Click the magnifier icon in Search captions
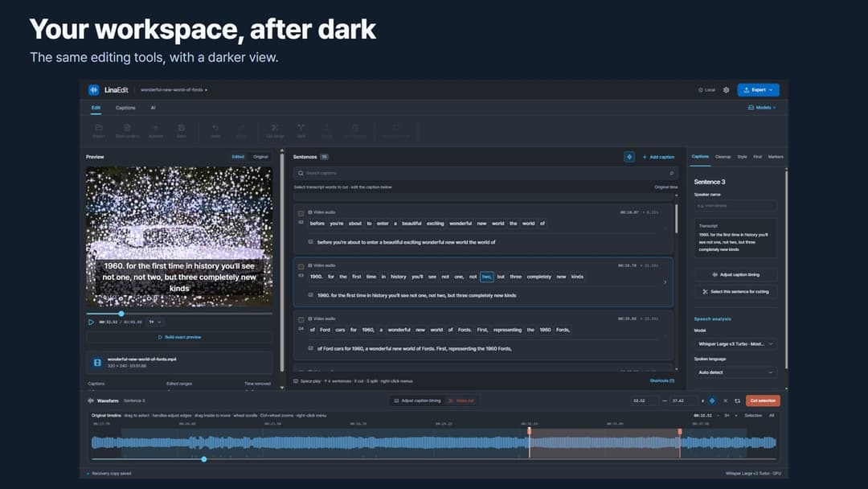This screenshot has width=868, height=489. click(301, 174)
